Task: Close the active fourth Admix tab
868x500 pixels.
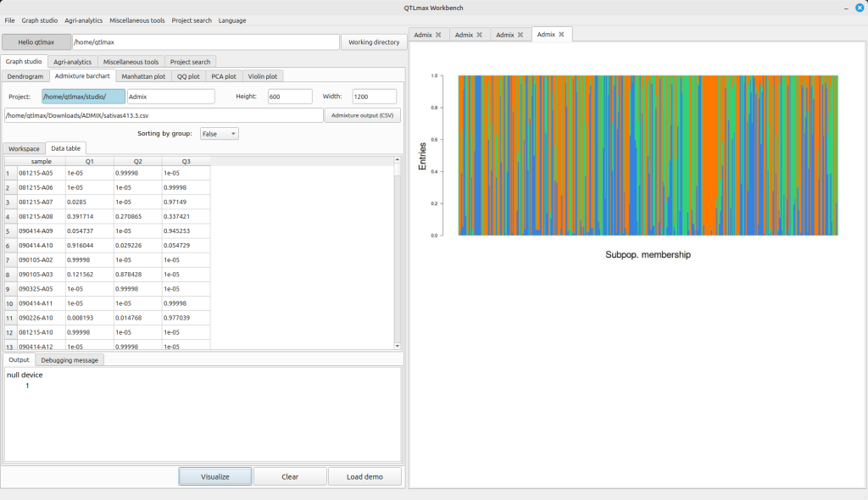Action: (x=561, y=35)
